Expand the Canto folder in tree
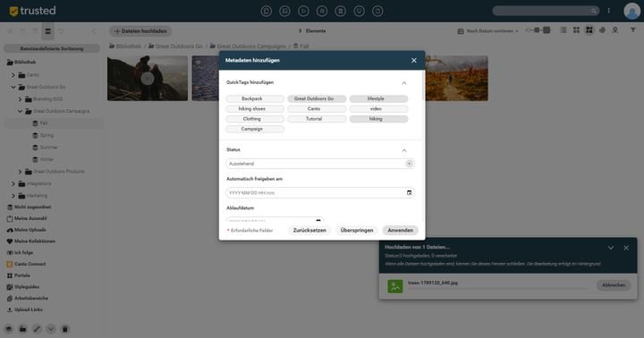This screenshot has width=644, height=338. tap(13, 75)
